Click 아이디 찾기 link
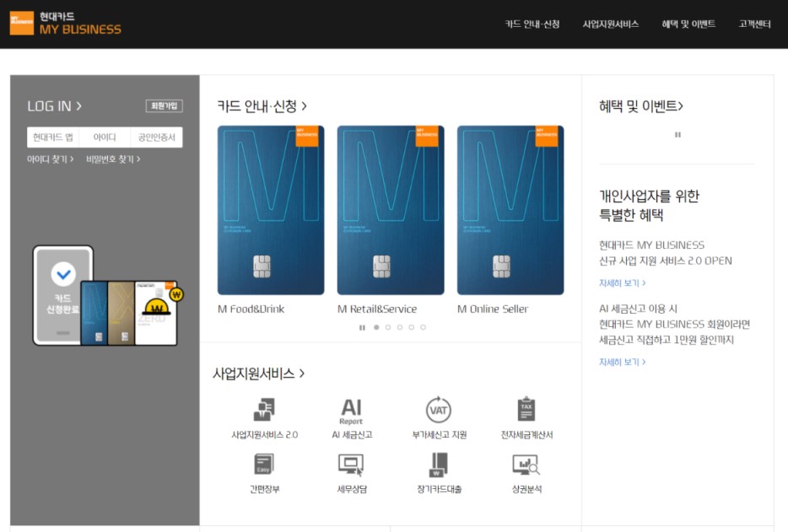 point(51,159)
